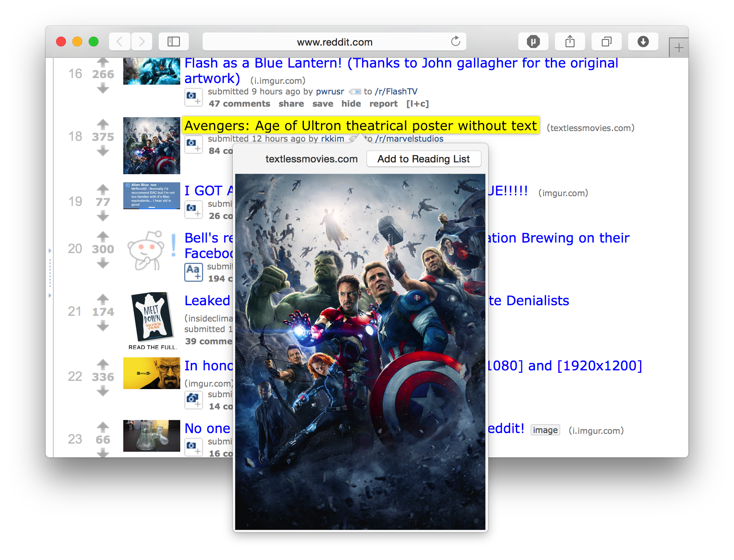Upvote post ranked 23

click(x=103, y=427)
